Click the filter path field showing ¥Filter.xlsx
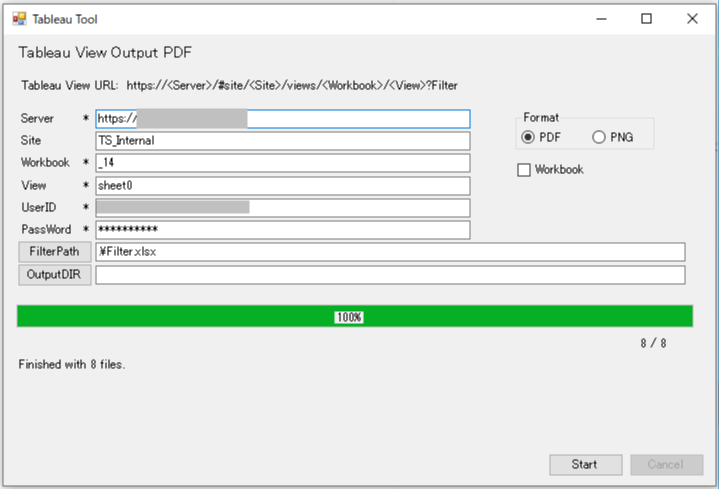The width and height of the screenshot is (719, 489). tap(390, 252)
